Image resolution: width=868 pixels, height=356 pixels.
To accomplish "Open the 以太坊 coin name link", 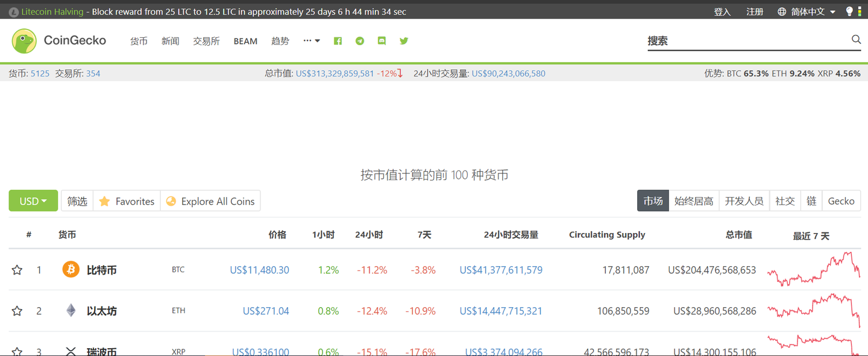I will 101,311.
